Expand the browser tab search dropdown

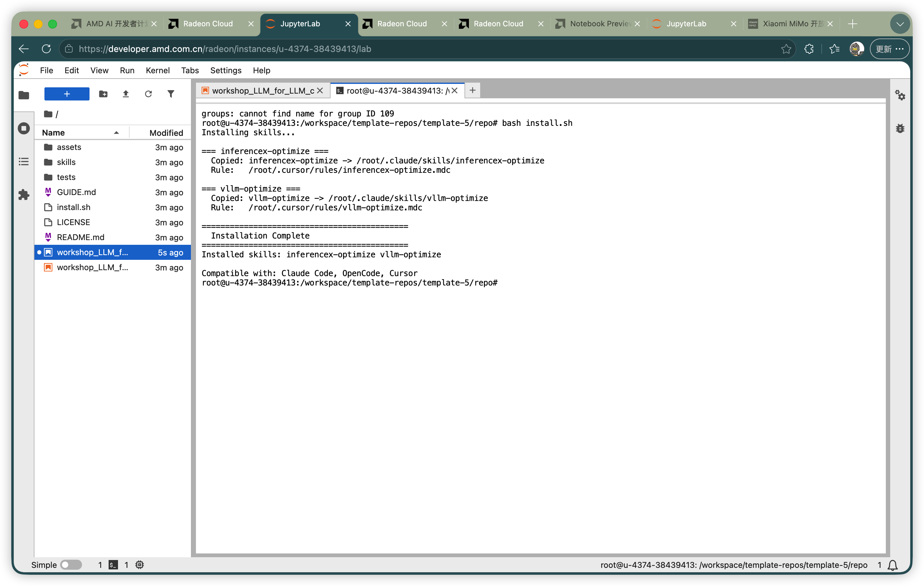click(x=900, y=24)
